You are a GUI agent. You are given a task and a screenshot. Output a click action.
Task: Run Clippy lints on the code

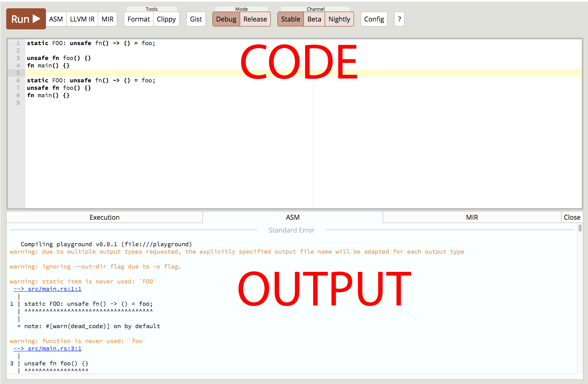pyautogui.click(x=166, y=19)
